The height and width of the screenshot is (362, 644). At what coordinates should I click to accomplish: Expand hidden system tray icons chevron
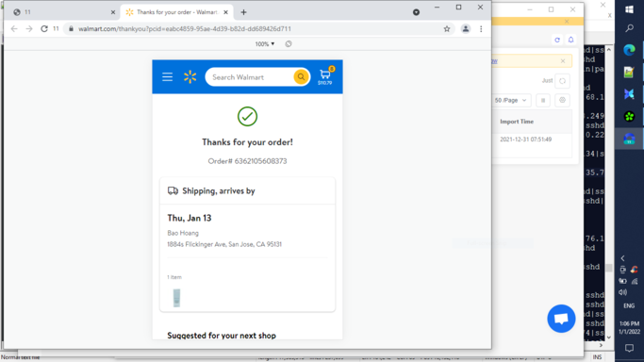[x=623, y=258]
